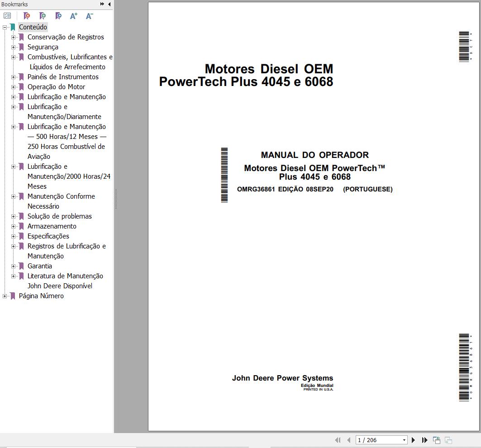This screenshot has height=448, width=481.
Task: Select the Conteúdo bookmark
Action: (x=33, y=27)
